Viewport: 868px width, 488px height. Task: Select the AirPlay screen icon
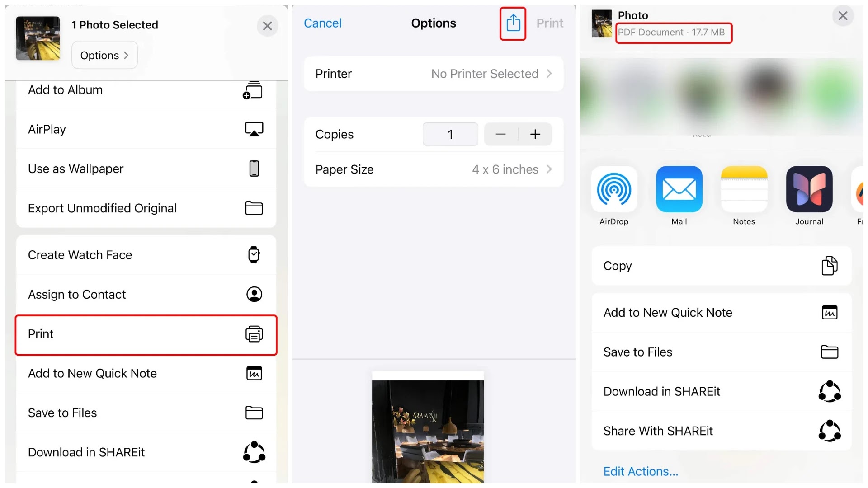point(254,129)
